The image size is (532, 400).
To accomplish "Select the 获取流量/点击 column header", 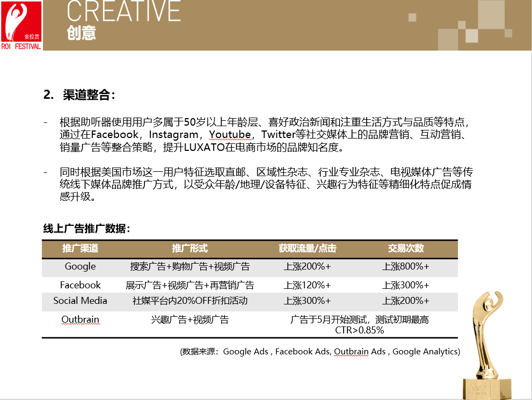I will click(307, 248).
